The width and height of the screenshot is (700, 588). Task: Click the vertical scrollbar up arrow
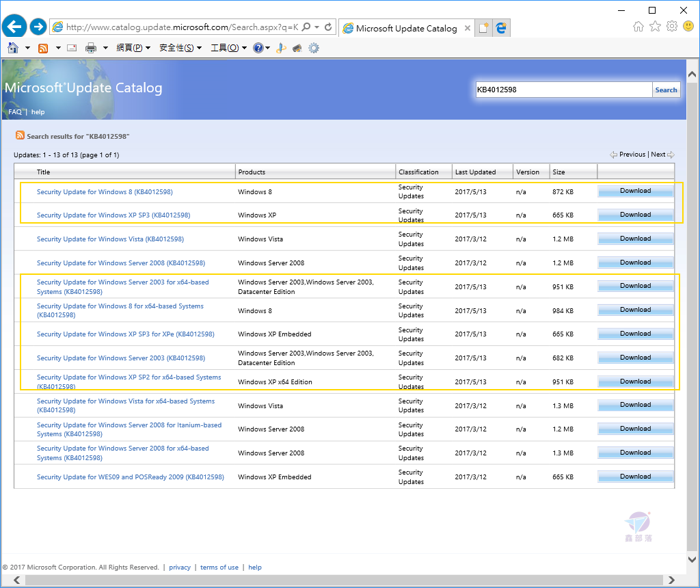coord(692,74)
